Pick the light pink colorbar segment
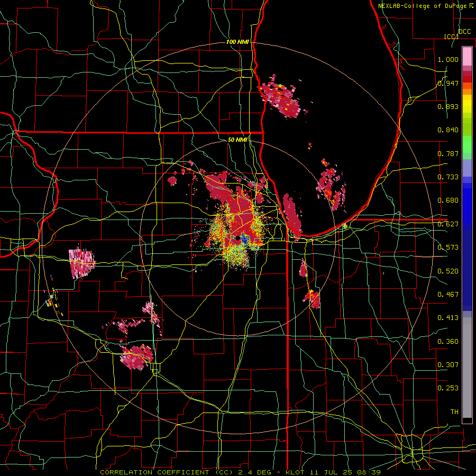This screenshot has height=476, width=476. pyautogui.click(x=467, y=56)
